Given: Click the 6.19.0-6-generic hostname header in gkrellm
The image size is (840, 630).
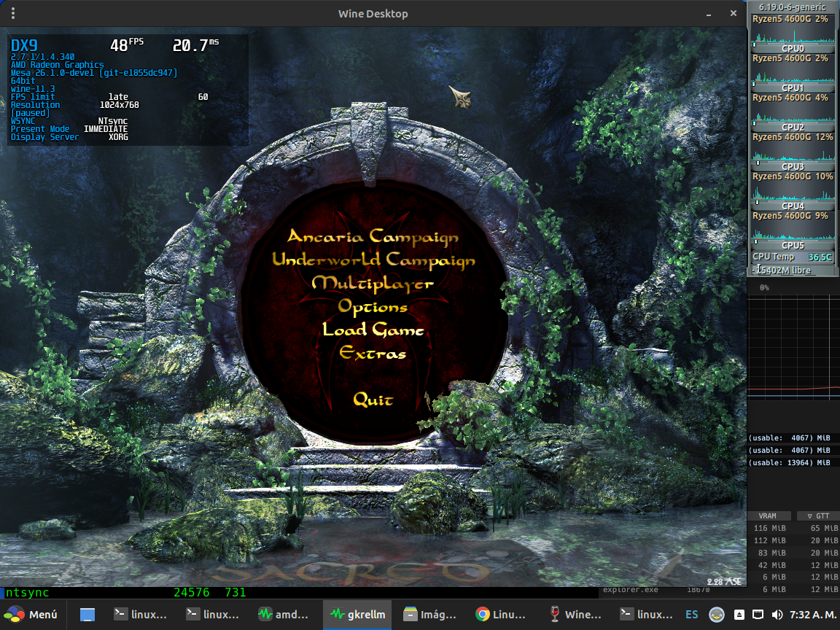Looking at the screenshot, I should click(793, 7).
